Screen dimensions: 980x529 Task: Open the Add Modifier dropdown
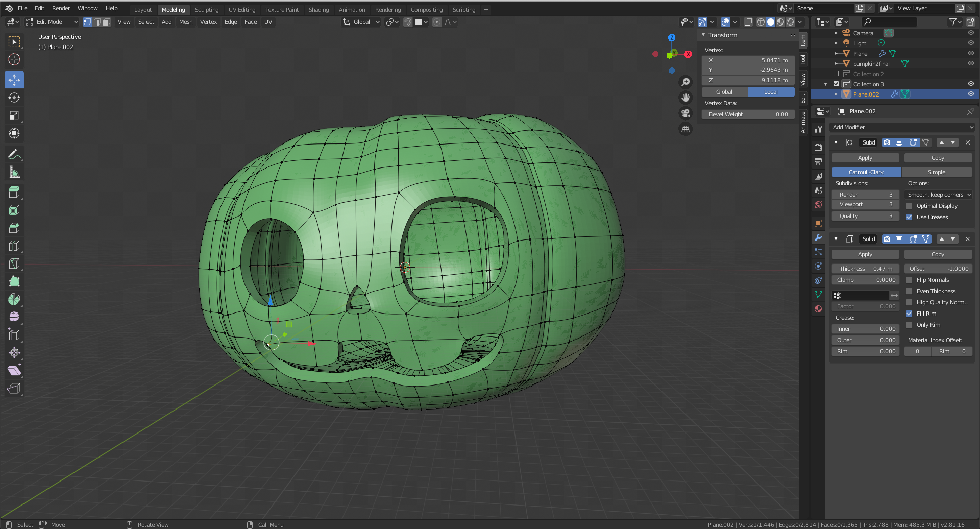coord(902,127)
